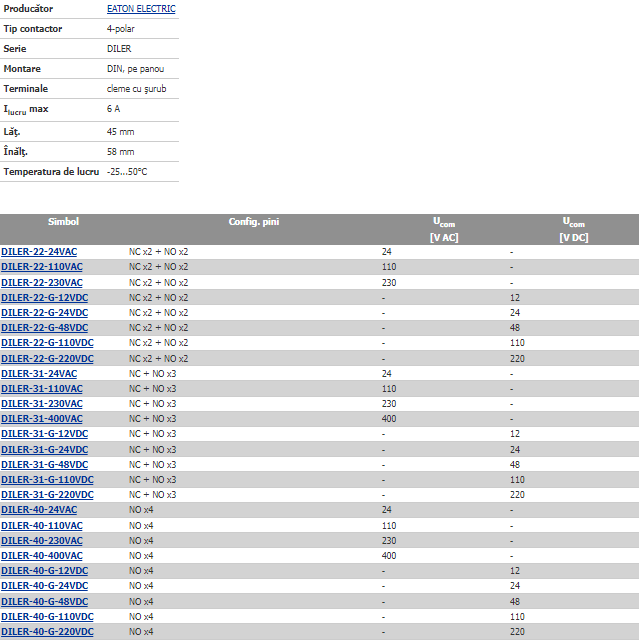
Task: Open product DILER-22-G-110VDC
Action: [x=47, y=343]
